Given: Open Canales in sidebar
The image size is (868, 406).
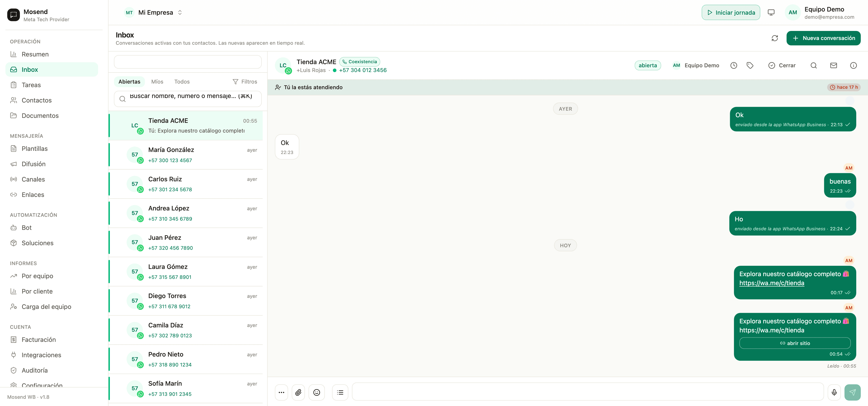Looking at the screenshot, I should click(x=52, y=179).
